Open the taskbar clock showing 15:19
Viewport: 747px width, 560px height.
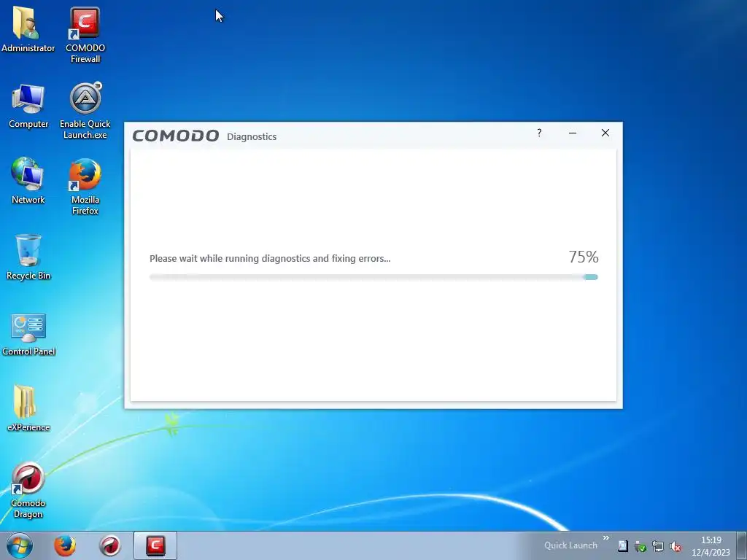click(711, 546)
